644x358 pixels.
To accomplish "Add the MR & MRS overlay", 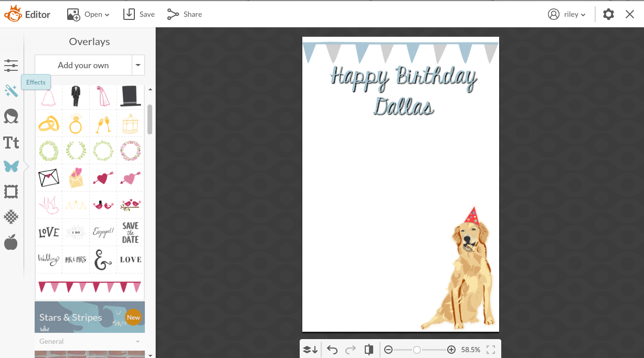I will (76, 259).
